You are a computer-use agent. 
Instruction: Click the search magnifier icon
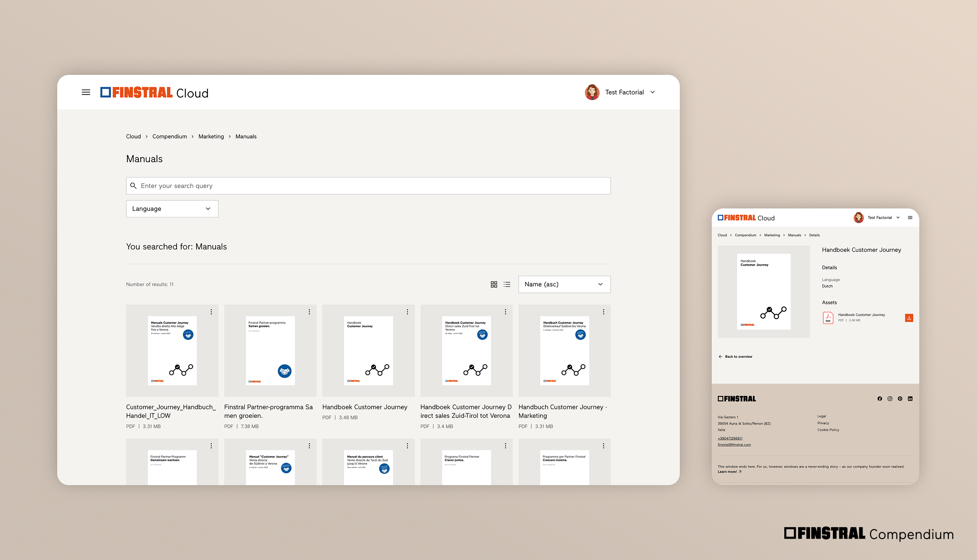click(x=134, y=186)
